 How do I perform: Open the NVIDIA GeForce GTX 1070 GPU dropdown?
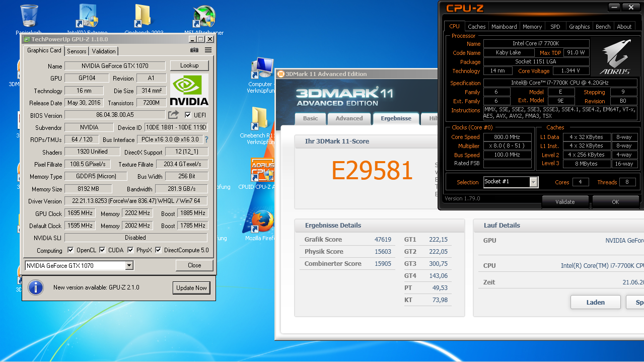coord(79,265)
